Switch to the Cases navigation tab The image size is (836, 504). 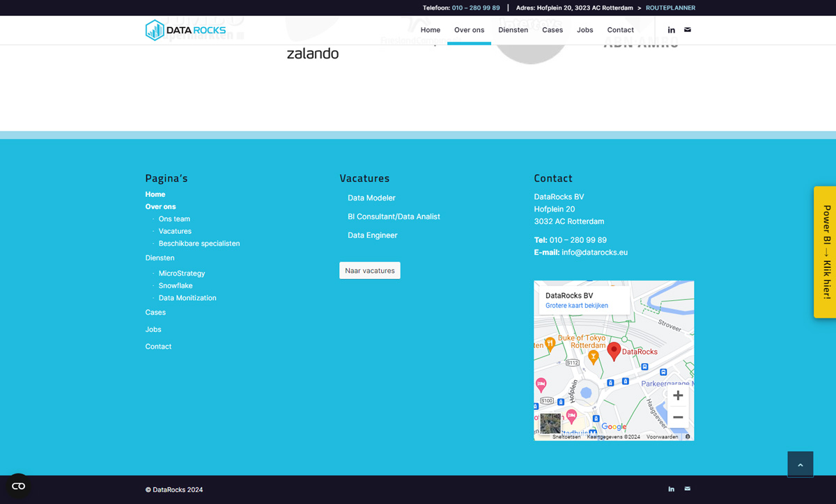pyautogui.click(x=552, y=30)
